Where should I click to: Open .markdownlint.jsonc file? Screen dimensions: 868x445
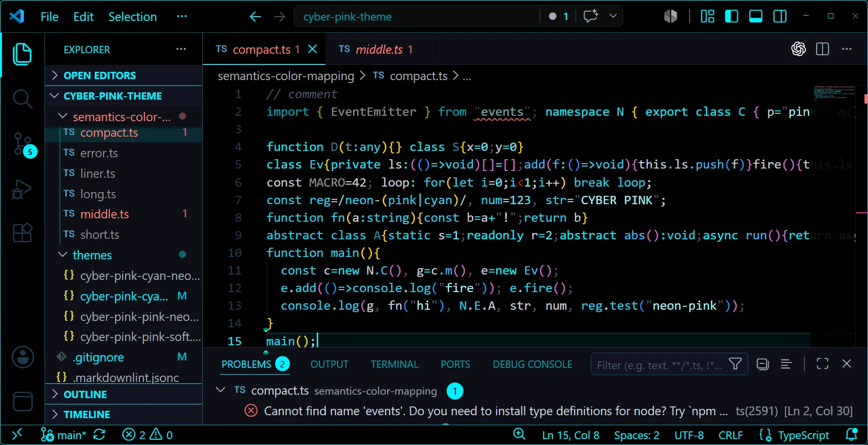(x=123, y=377)
